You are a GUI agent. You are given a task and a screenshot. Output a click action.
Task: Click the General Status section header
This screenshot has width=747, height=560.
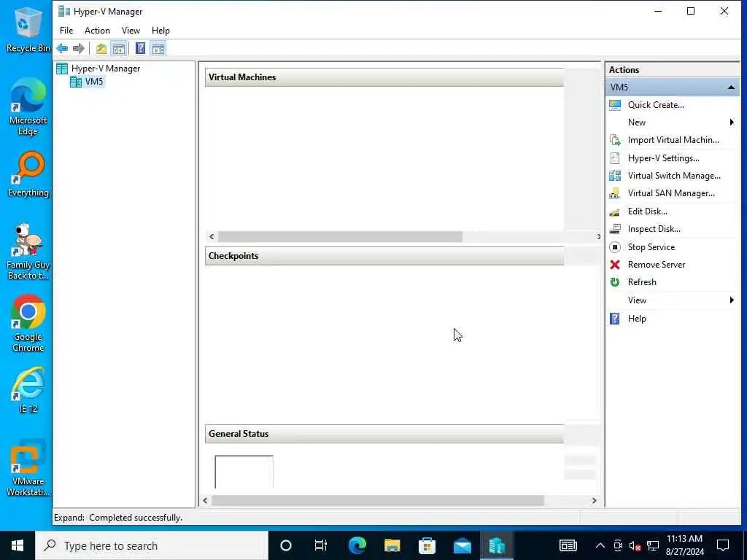(x=384, y=434)
